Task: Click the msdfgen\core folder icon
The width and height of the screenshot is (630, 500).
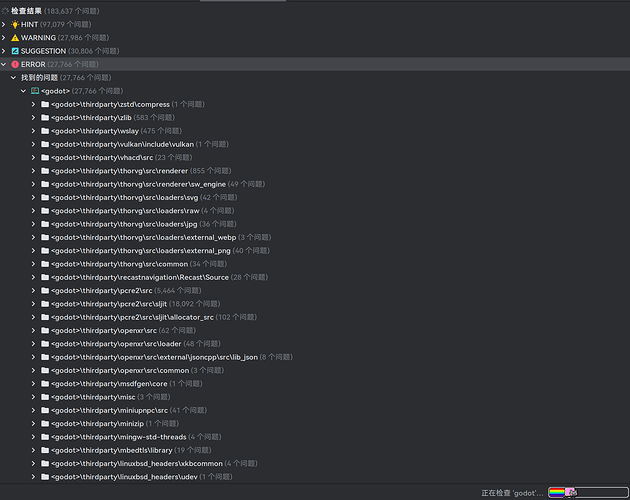Action: 45,383
